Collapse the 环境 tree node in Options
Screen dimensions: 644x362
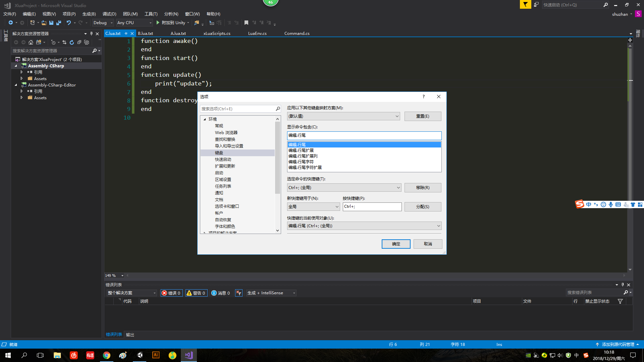click(205, 119)
